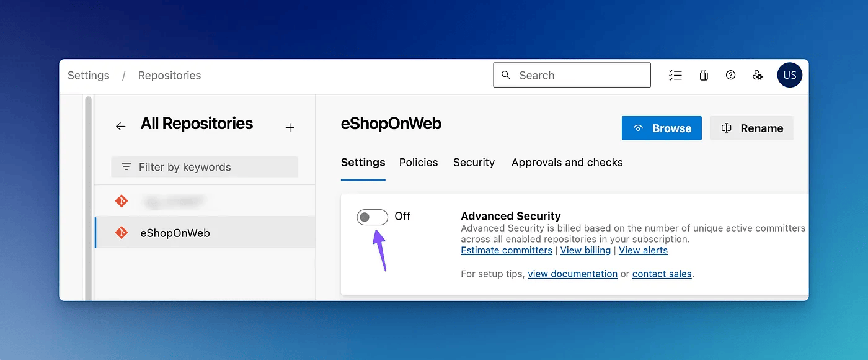Open the Estimate committers link
Viewport: 868px width, 360px height.
click(507, 250)
